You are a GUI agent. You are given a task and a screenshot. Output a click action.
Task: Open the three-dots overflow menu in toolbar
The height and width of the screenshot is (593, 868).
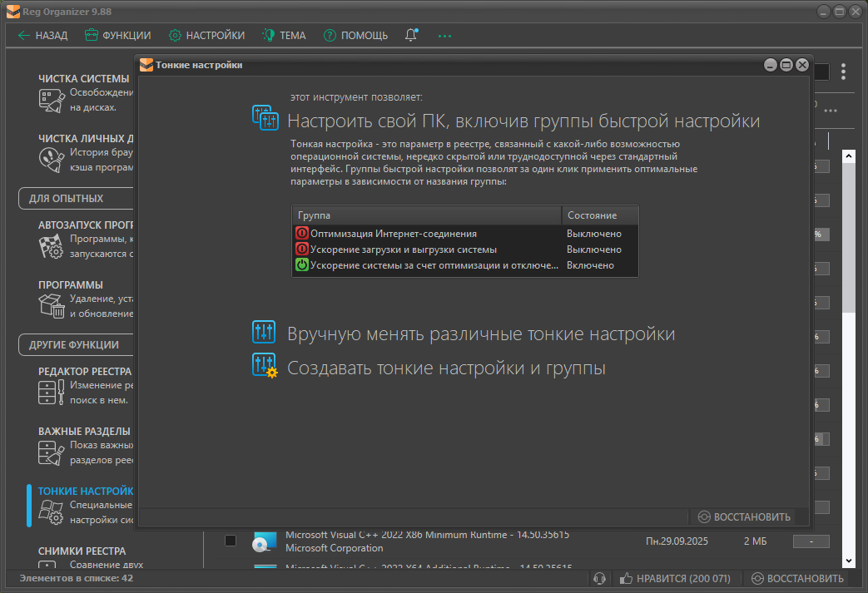[x=444, y=36]
